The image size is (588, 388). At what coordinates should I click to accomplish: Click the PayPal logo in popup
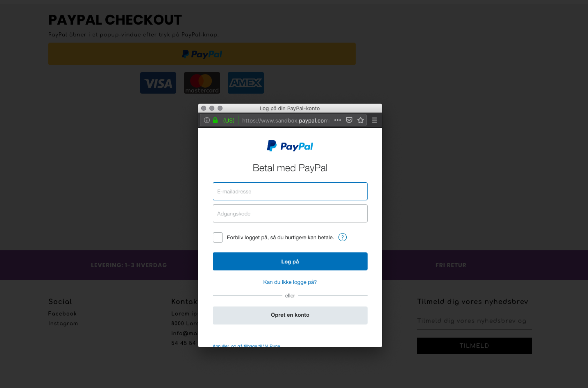tap(290, 146)
